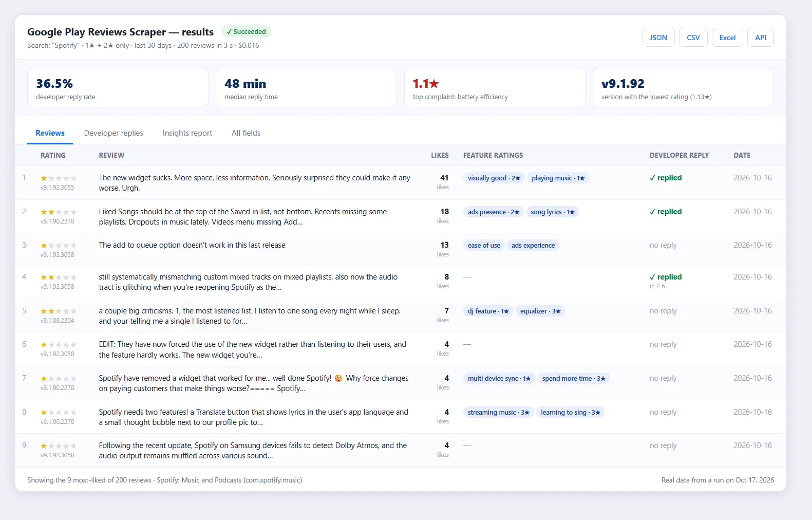Open the Translate button lyrics review
This screenshot has height=520, width=812.
click(254, 417)
